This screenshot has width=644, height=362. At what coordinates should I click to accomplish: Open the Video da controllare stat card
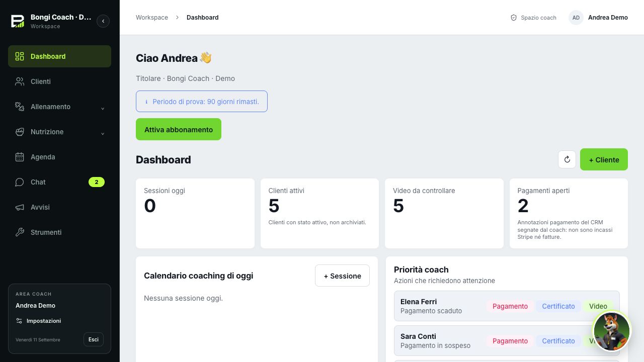click(x=444, y=213)
